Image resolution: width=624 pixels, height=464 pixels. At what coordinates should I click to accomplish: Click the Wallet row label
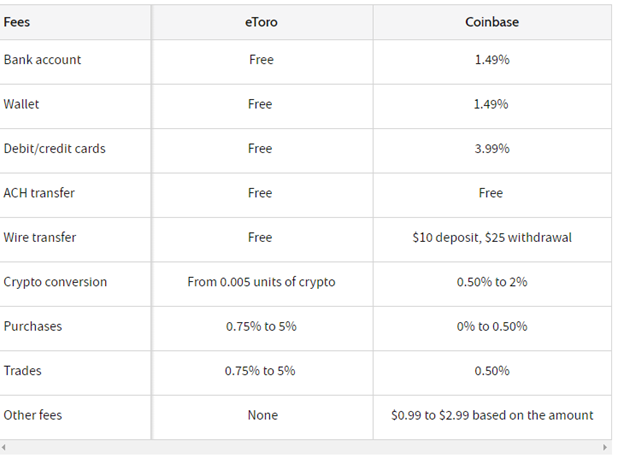21,104
